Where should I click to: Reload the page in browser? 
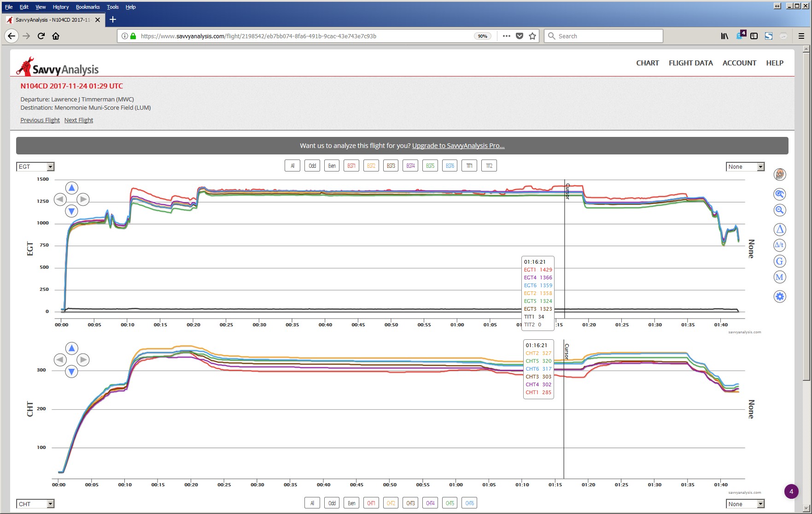pyautogui.click(x=41, y=36)
